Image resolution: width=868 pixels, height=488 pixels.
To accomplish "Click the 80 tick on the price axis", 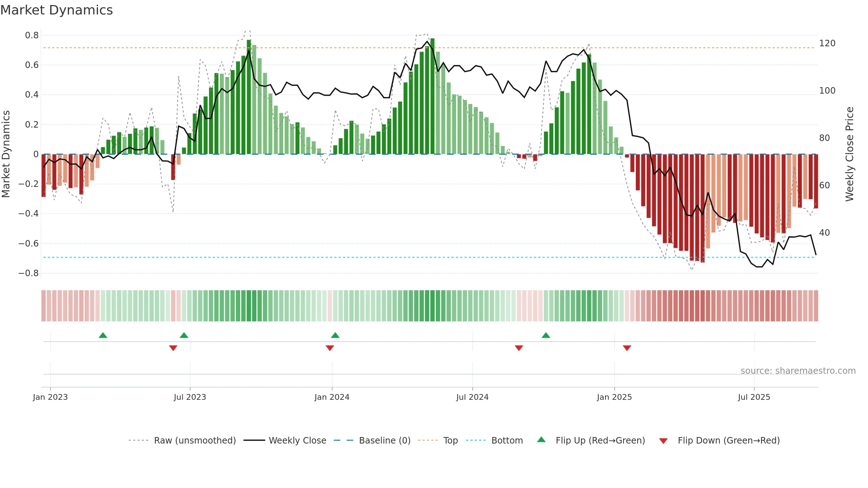I will 824,138.
